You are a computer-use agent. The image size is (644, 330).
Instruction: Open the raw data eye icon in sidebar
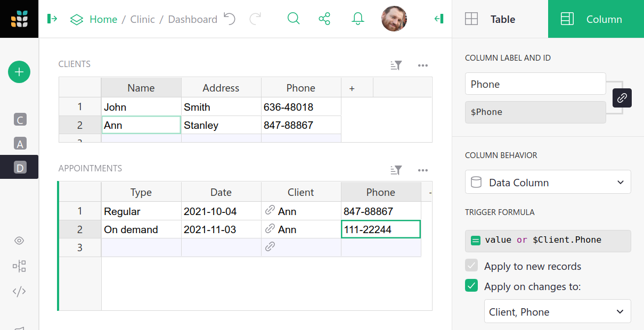[x=19, y=241]
